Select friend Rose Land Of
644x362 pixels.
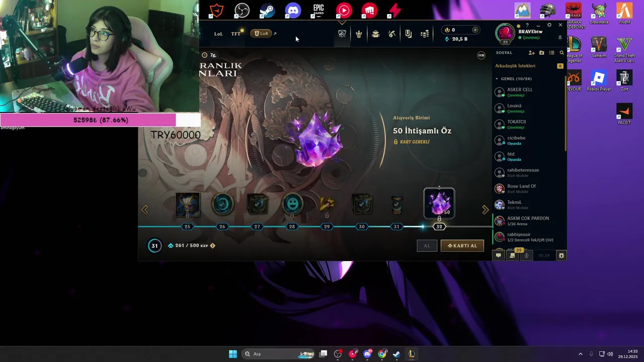pos(529,189)
